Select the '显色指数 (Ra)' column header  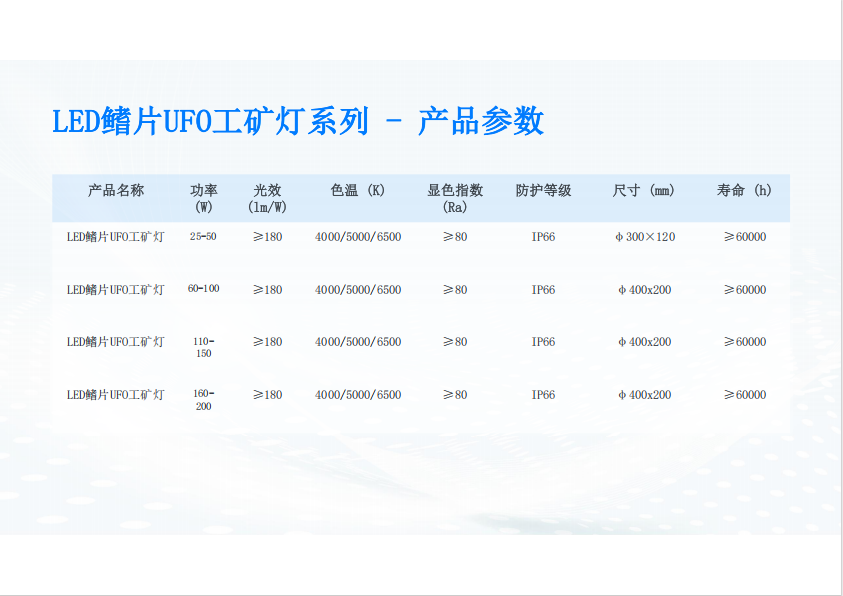[455, 198]
